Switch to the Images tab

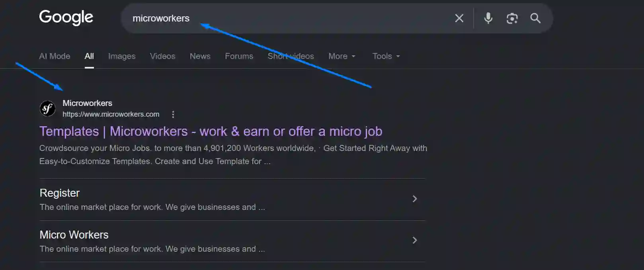[122, 56]
